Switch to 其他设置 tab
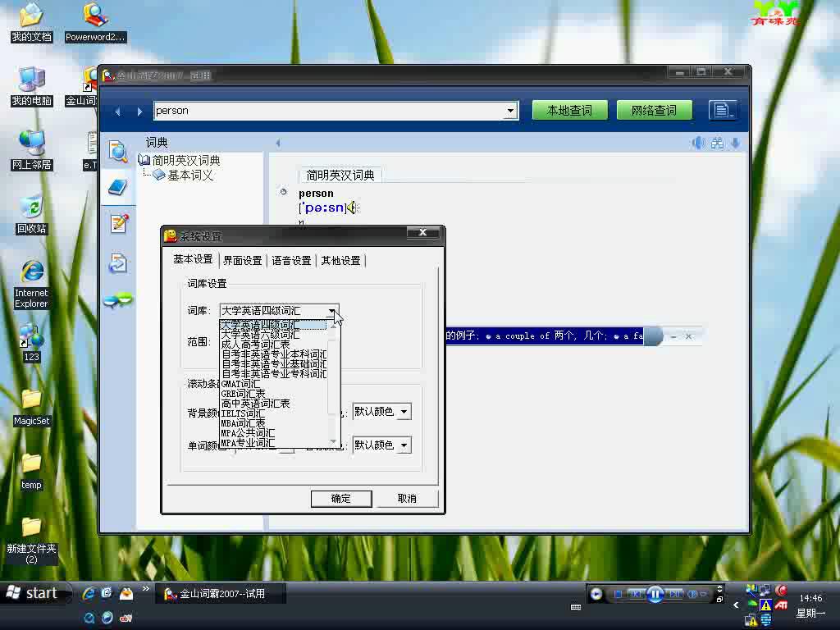 click(x=340, y=260)
